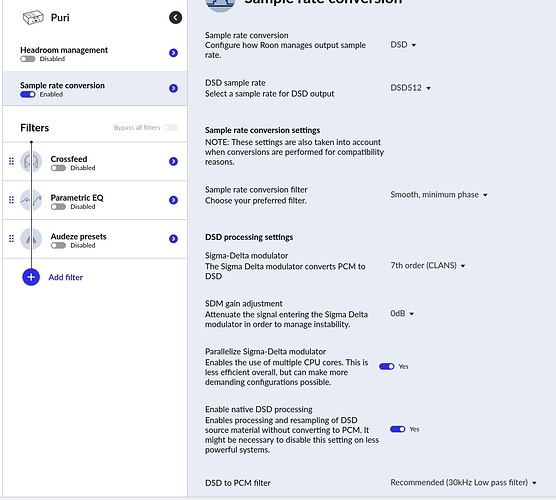Screen dimensions: 556x500
Task: Open the DSD sample rate conversion dropdown
Action: 404,45
